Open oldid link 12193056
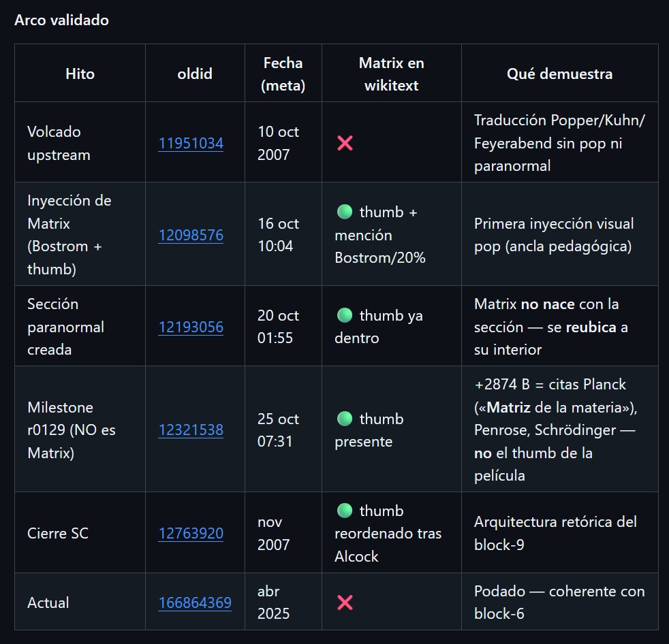This screenshot has height=644, width=669. click(x=191, y=327)
